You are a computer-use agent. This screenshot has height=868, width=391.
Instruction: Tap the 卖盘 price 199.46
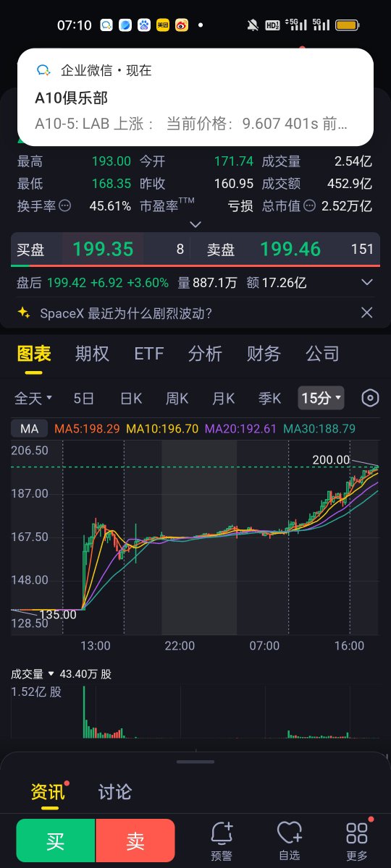coord(290,250)
